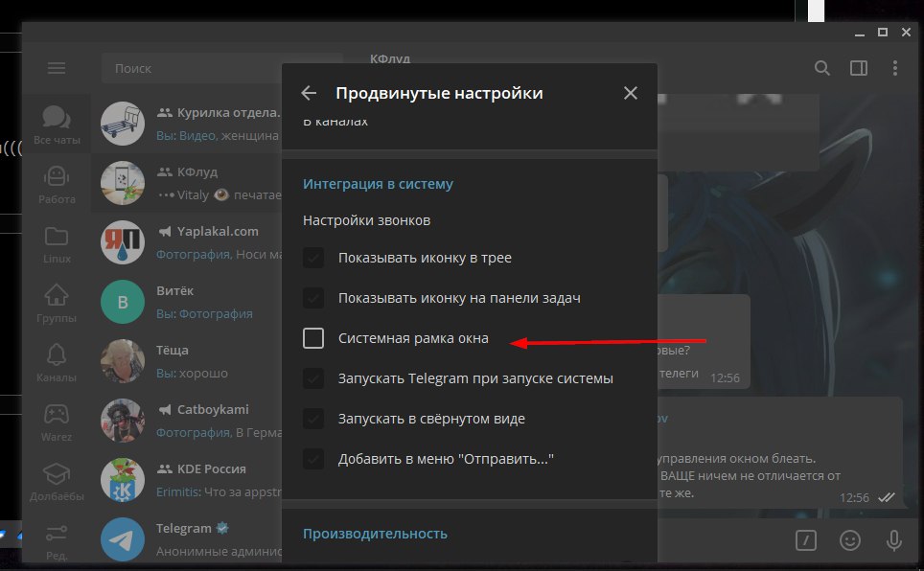Image resolution: width=924 pixels, height=571 pixels.
Task: Select the Все чаты folder
Action: click(x=57, y=125)
